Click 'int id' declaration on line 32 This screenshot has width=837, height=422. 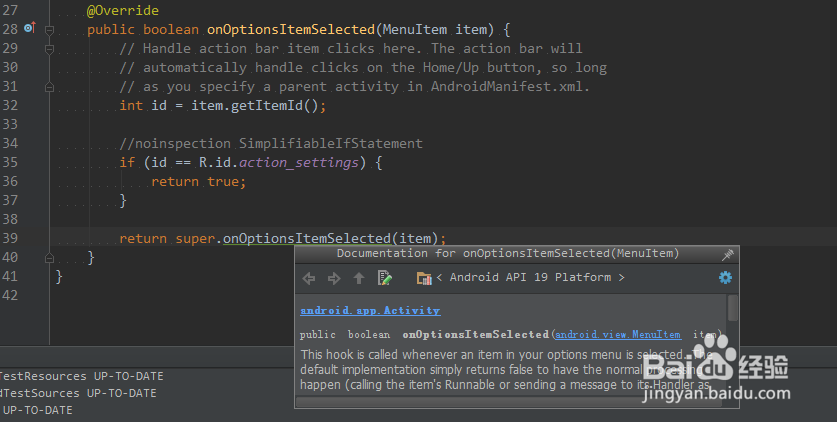click(x=143, y=106)
